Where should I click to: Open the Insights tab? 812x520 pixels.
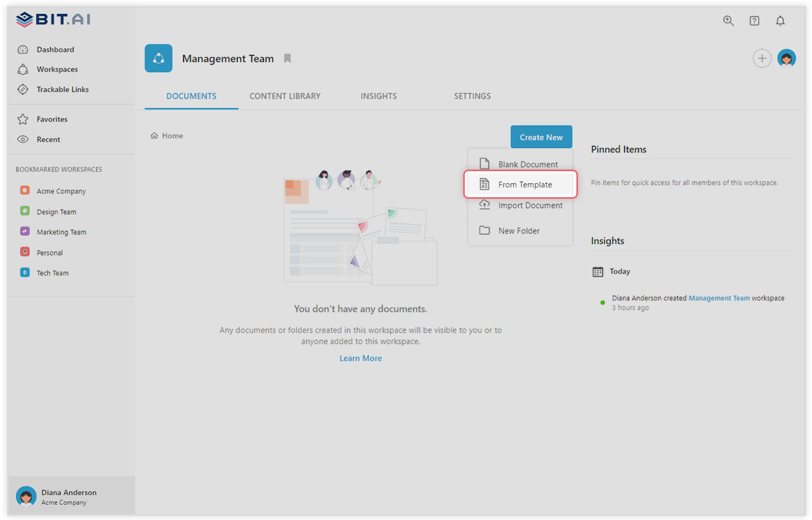379,96
